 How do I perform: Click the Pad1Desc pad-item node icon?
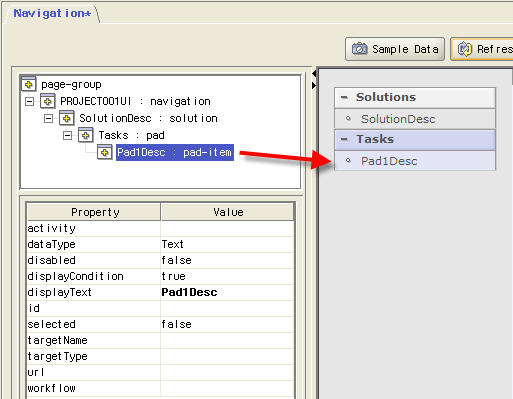104,152
